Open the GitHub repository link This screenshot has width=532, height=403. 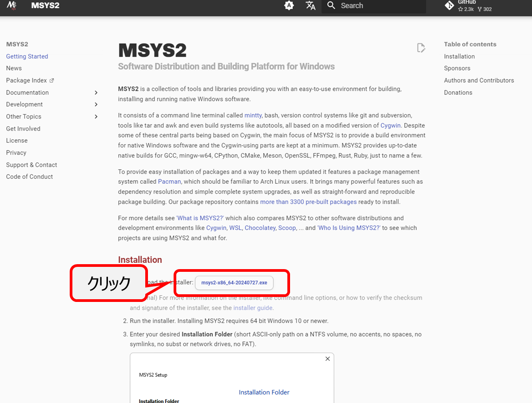pyautogui.click(x=469, y=5)
